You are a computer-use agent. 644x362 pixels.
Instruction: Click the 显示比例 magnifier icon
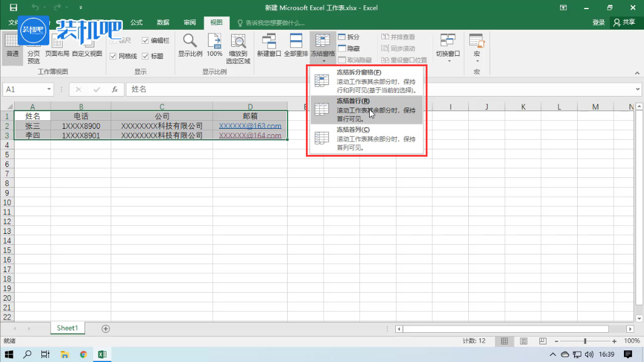(x=190, y=41)
